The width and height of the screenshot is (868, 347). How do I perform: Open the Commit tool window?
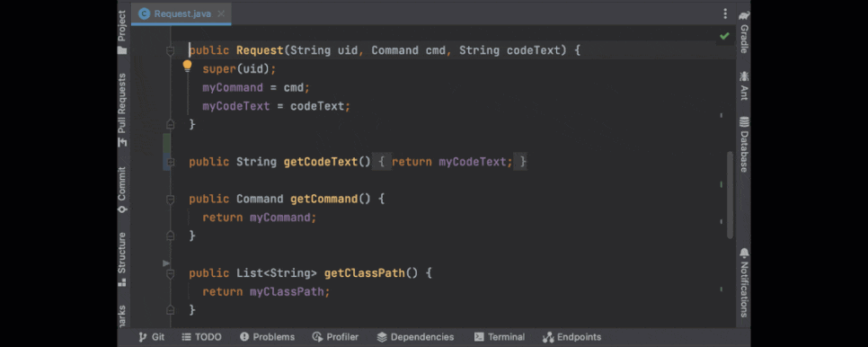(122, 190)
